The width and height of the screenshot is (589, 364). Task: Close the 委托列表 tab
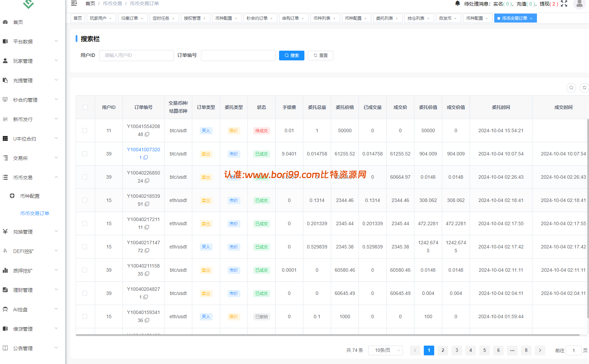[x=397, y=18]
